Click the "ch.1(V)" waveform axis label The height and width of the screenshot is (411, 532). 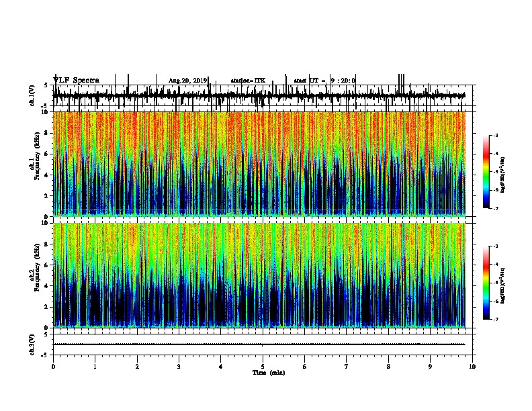point(32,95)
